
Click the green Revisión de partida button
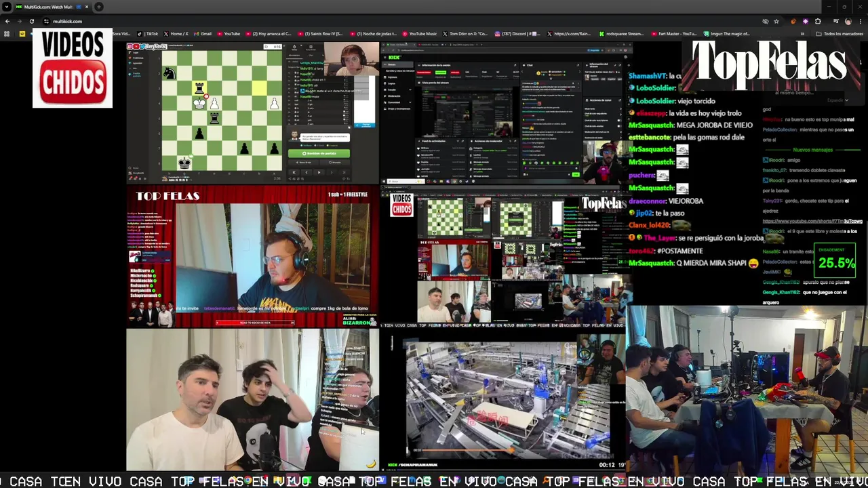(319, 154)
